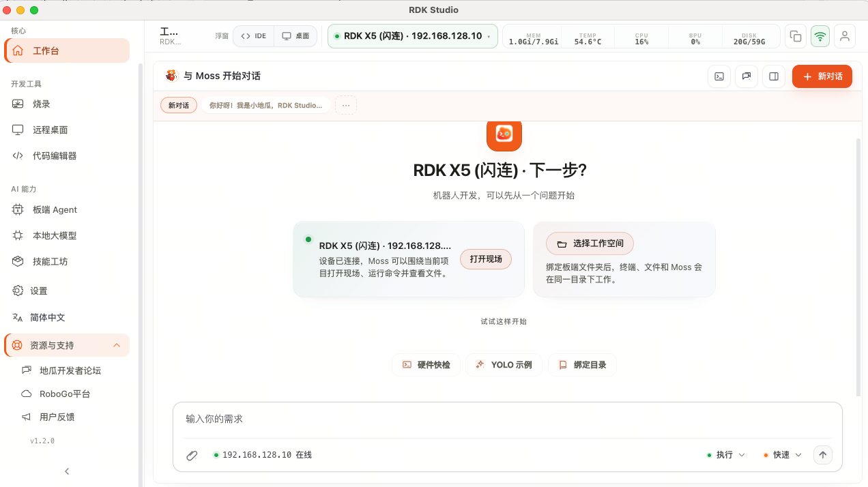Switch floating window to IDE
868x487 pixels.
pyautogui.click(x=254, y=36)
